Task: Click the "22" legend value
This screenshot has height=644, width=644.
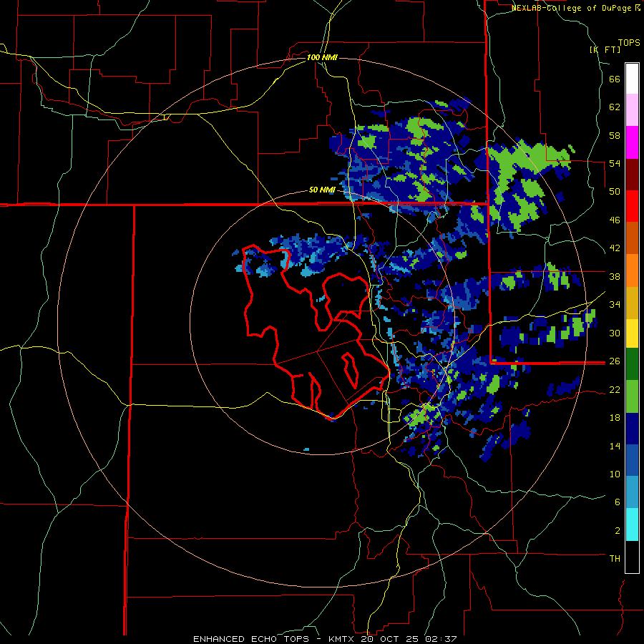Action: 615,390
